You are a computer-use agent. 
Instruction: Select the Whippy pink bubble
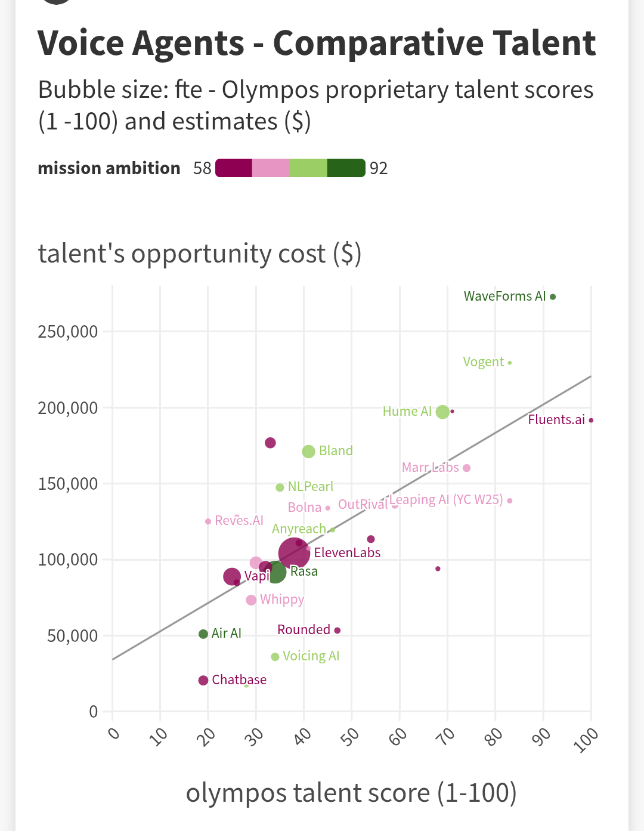pos(251,600)
